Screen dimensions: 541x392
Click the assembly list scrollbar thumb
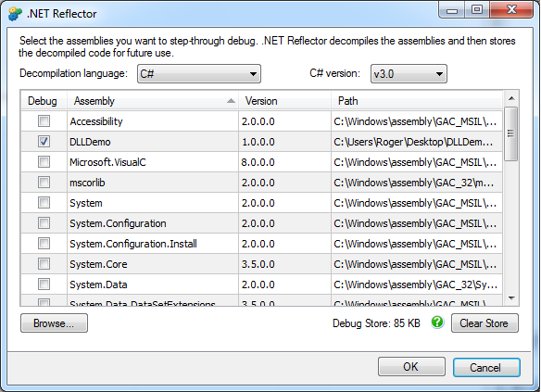tap(511, 133)
